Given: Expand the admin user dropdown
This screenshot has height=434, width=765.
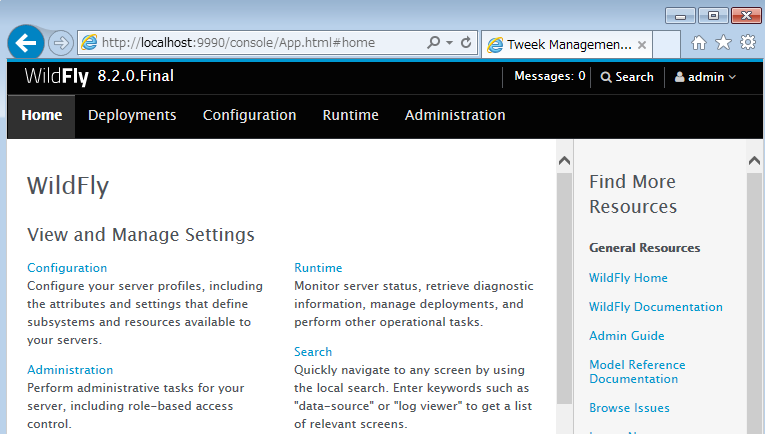Looking at the screenshot, I should (x=705, y=77).
